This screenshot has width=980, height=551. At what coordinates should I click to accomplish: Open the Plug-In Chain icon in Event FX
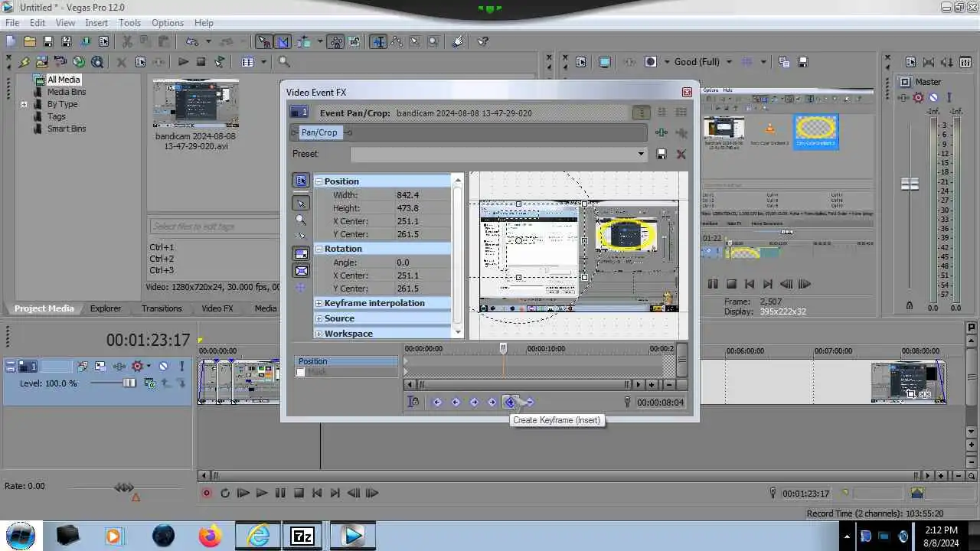point(661,132)
